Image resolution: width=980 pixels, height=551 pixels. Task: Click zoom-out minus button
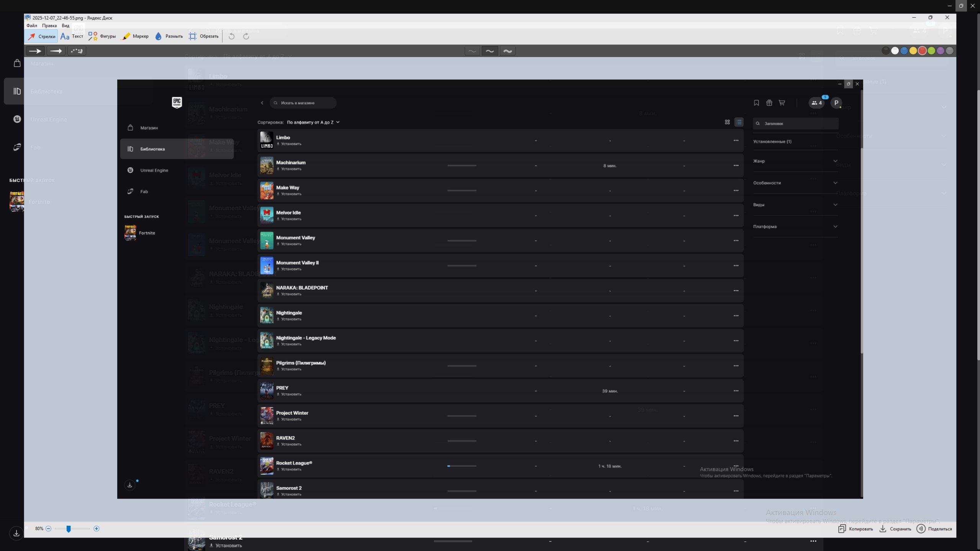pyautogui.click(x=49, y=529)
